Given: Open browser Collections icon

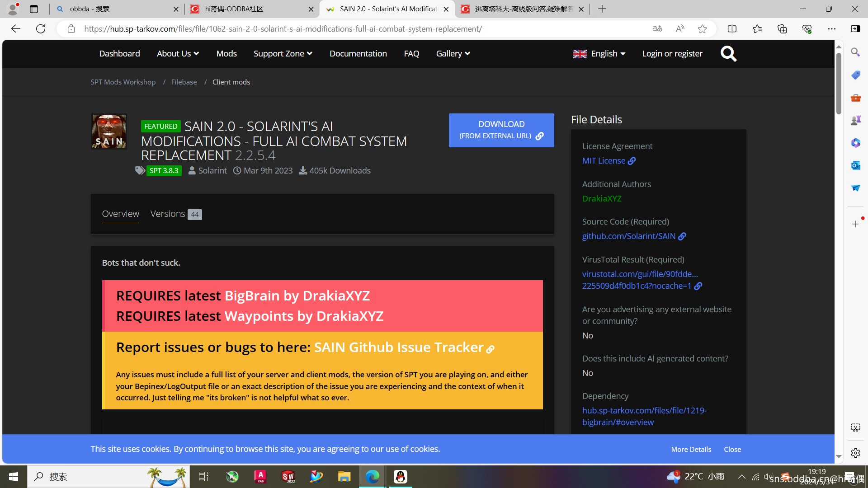Looking at the screenshot, I should 782,29.
